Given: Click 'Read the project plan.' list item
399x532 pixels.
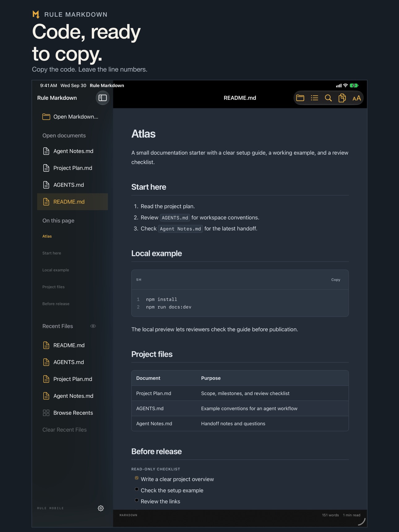Looking at the screenshot, I should 168,206.
